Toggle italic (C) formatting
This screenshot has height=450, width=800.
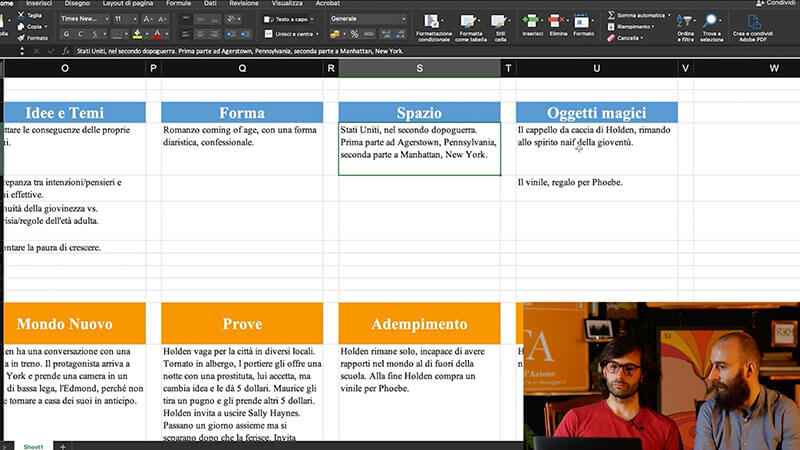(80, 34)
